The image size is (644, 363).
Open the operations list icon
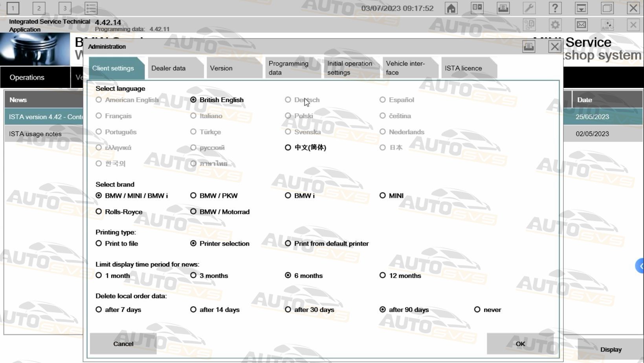91,8
